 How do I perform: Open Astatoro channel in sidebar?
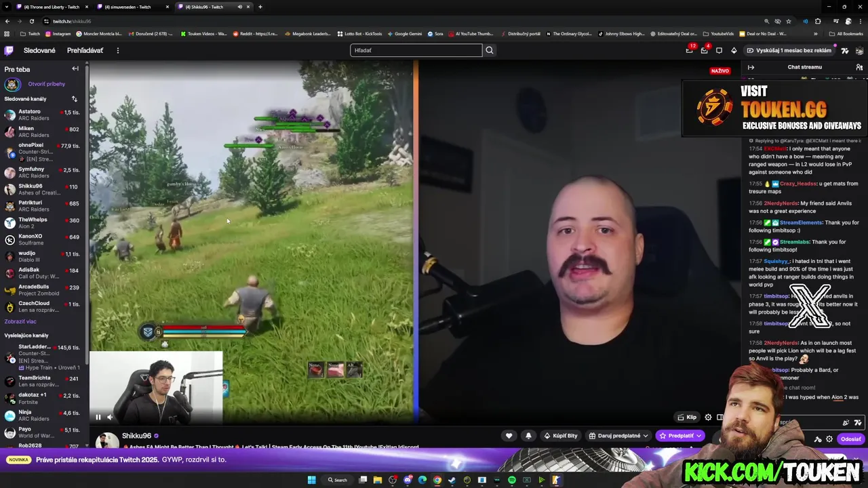tap(43, 115)
